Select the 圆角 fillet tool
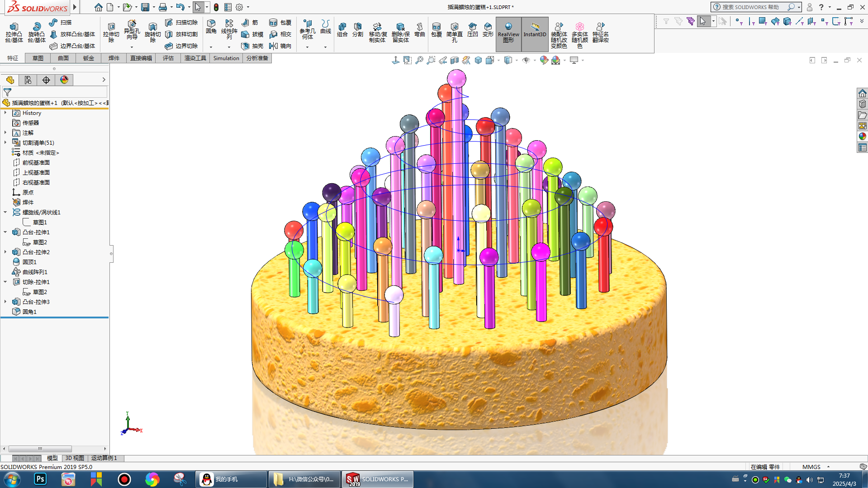The image size is (868, 488). point(211,26)
